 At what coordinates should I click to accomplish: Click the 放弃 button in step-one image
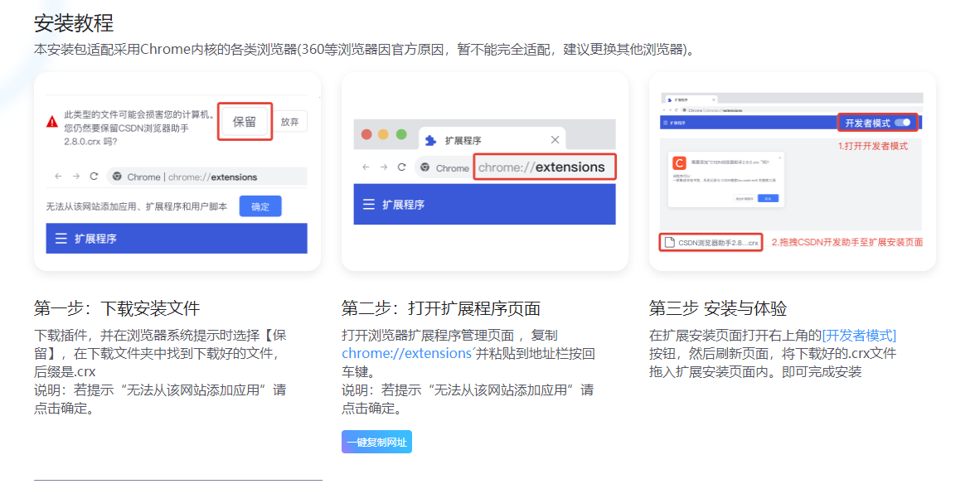pyautogui.click(x=290, y=122)
